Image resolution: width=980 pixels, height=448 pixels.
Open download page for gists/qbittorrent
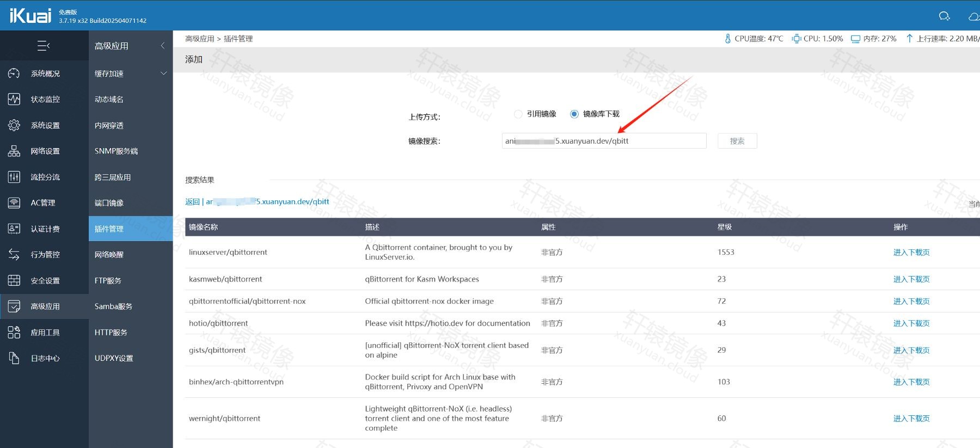pyautogui.click(x=911, y=350)
